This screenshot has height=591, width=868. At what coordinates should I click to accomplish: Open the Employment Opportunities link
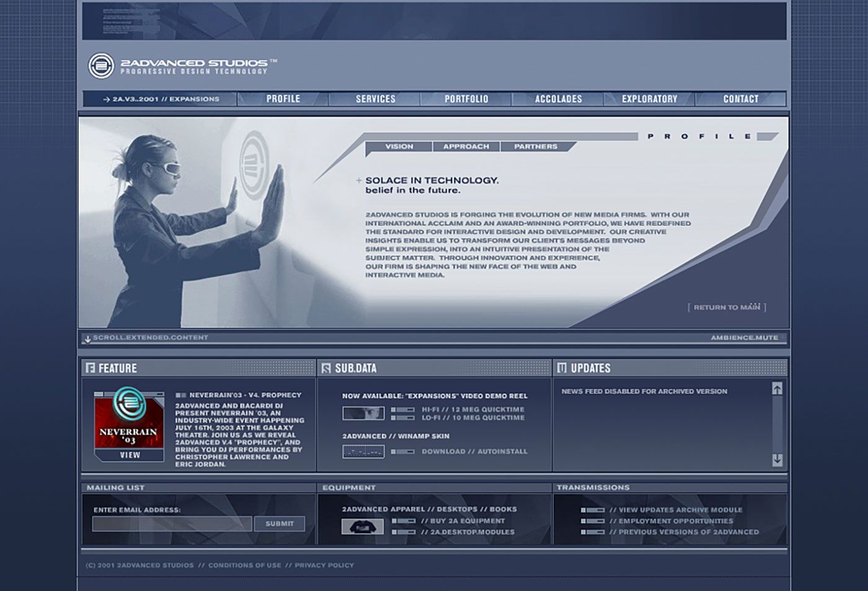671,521
